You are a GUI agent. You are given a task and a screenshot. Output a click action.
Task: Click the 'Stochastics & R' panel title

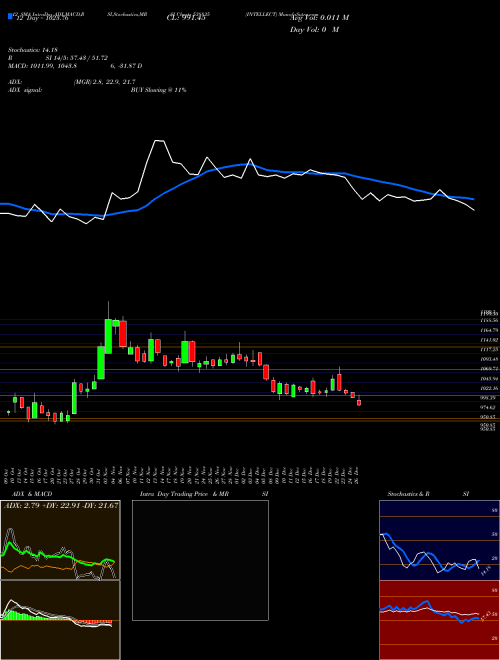point(408,494)
